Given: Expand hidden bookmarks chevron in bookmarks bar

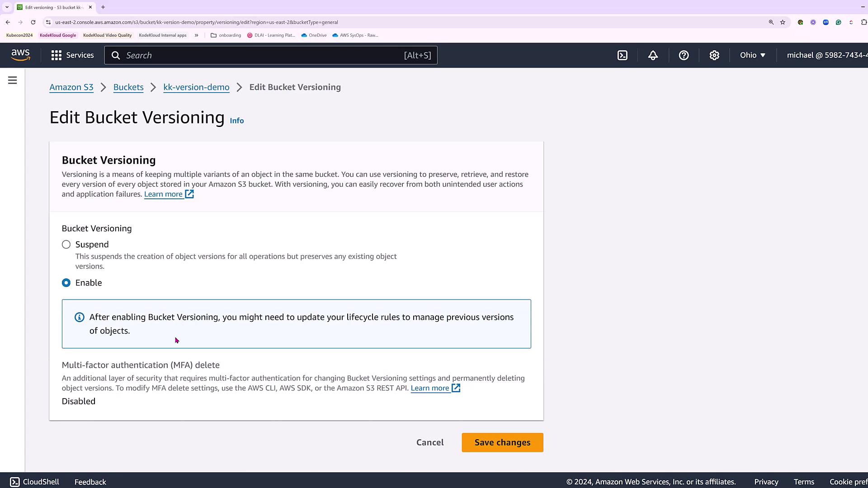Looking at the screenshot, I should [196, 35].
